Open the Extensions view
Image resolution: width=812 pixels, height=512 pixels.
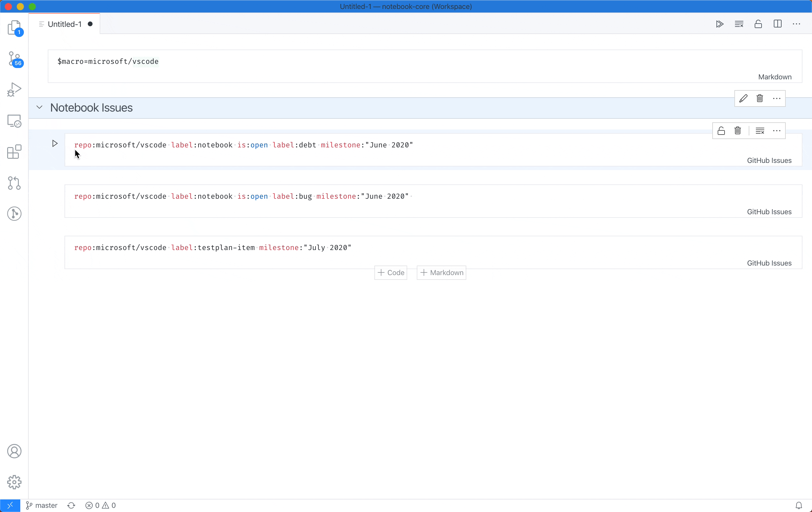click(15, 152)
